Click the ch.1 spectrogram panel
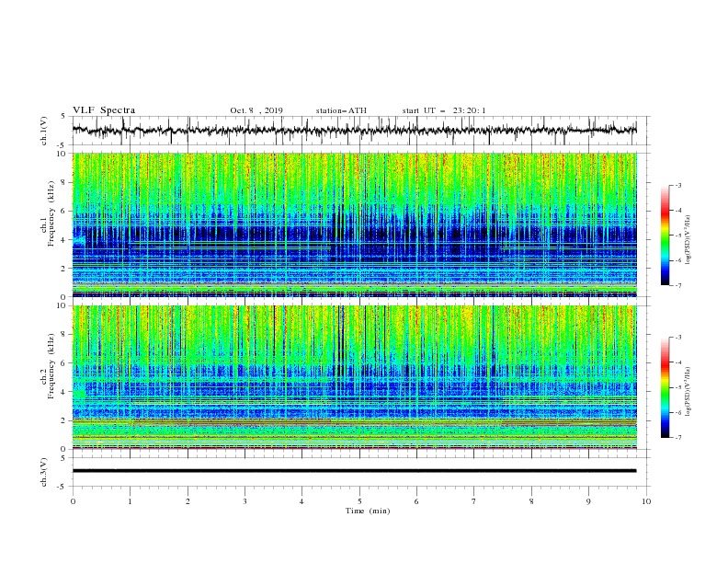This screenshot has height=563, width=728. (354, 224)
